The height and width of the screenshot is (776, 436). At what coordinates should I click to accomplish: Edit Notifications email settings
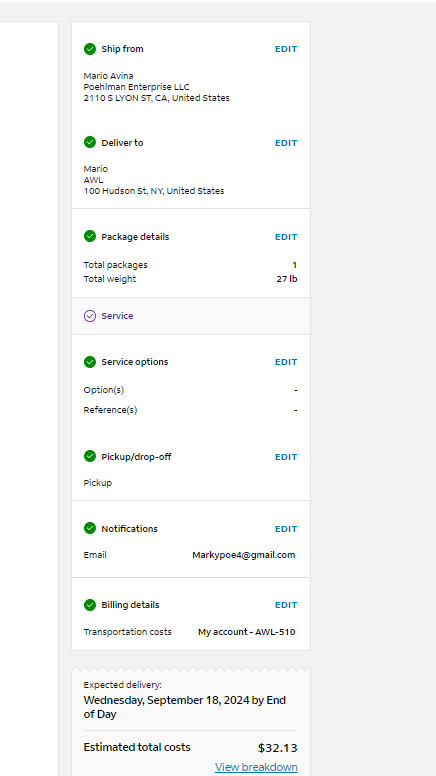pos(286,529)
